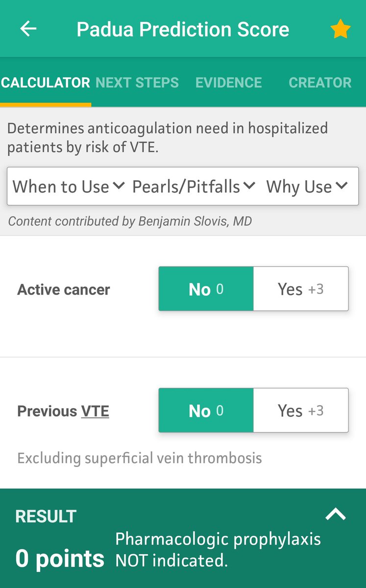
Task: Tap the back arrow icon
Action: pos(28,29)
